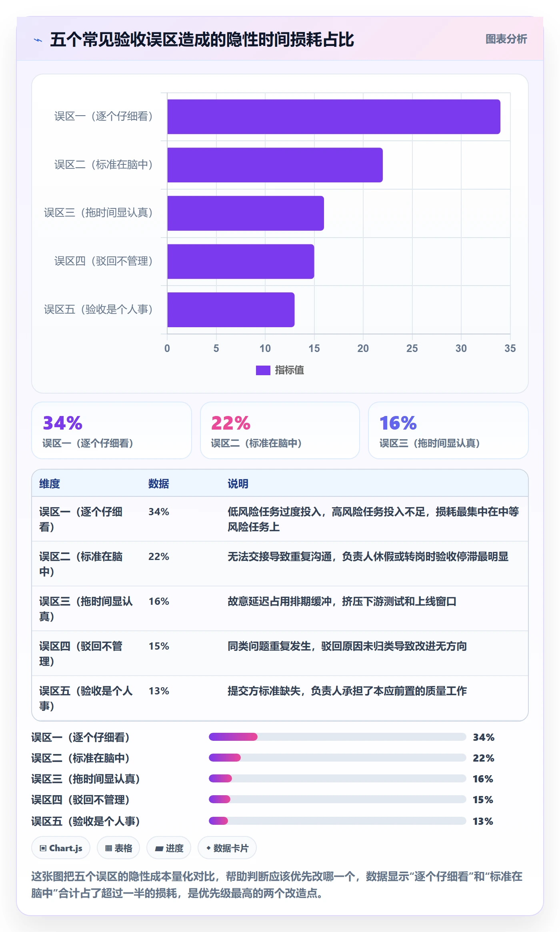
Task: Click the 图表分析 label in header
Action: pyautogui.click(x=506, y=39)
